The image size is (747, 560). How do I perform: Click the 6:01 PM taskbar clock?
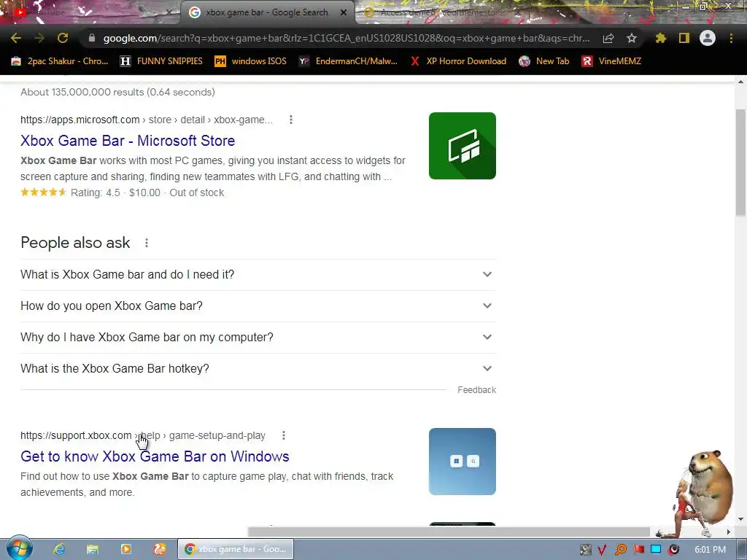(710, 550)
